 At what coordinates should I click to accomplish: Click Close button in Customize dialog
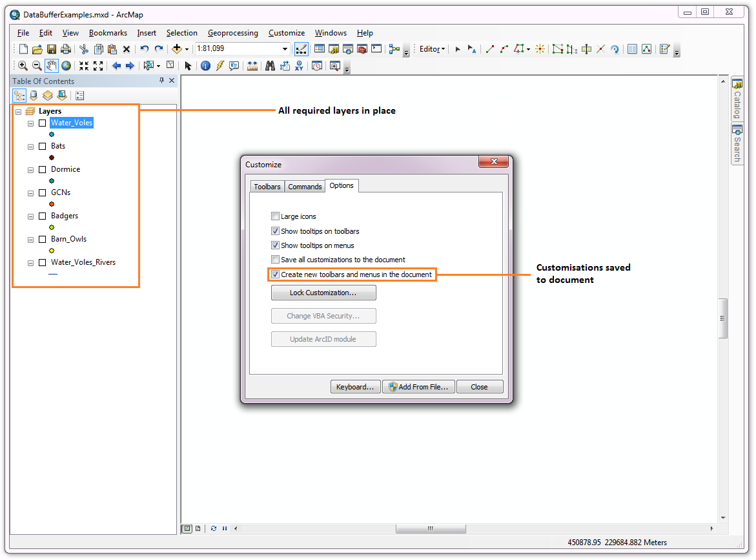coord(479,387)
